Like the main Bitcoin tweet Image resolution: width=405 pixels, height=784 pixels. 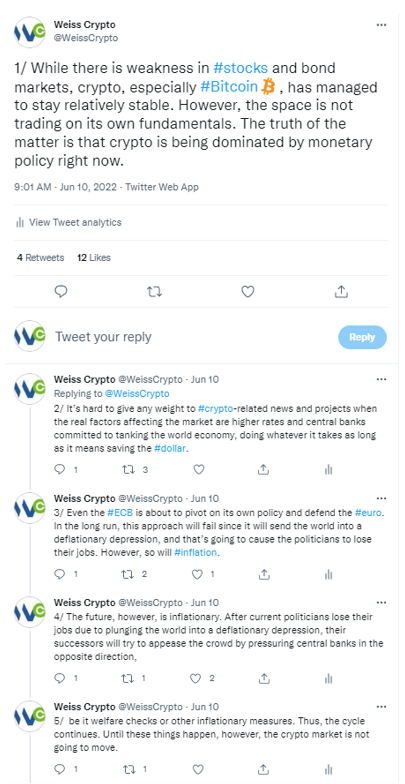[248, 292]
